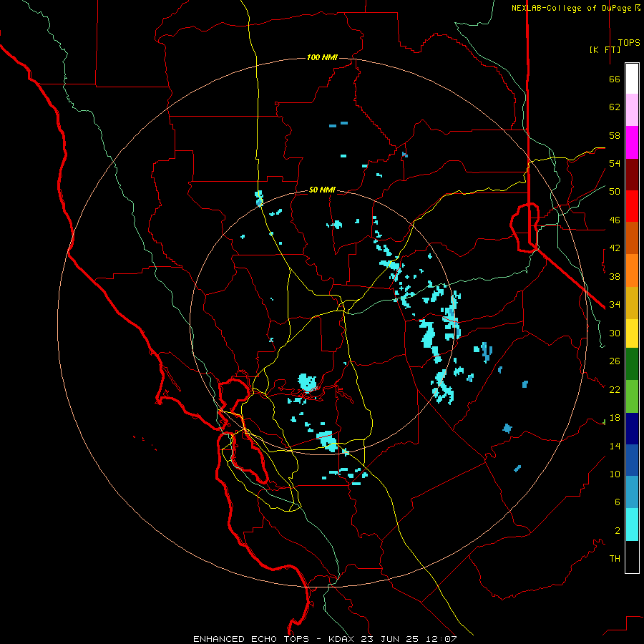The image size is (644, 644).
Task: Click the "18" legend value
Action: click(615, 418)
